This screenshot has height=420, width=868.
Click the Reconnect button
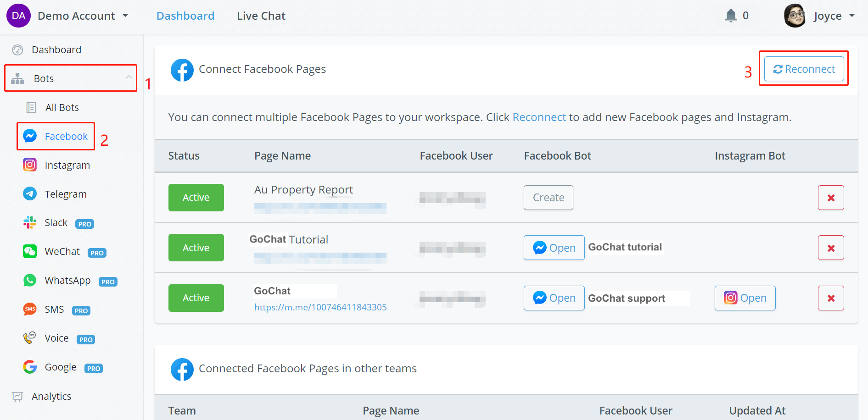click(804, 69)
